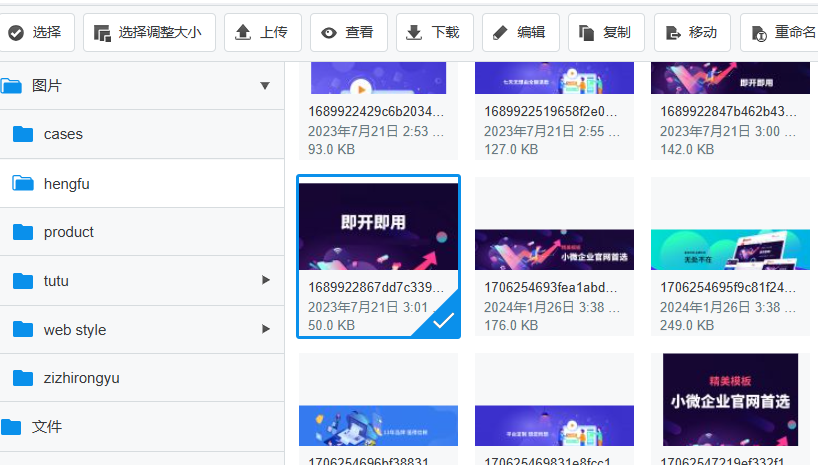Open the zizhirongyu folder
This screenshot has height=465, width=818.
click(x=81, y=378)
